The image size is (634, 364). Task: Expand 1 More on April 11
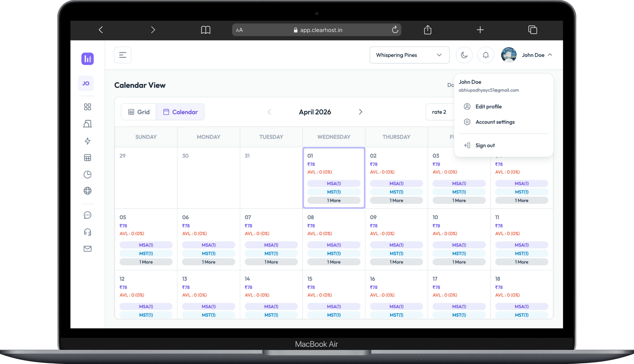point(521,262)
